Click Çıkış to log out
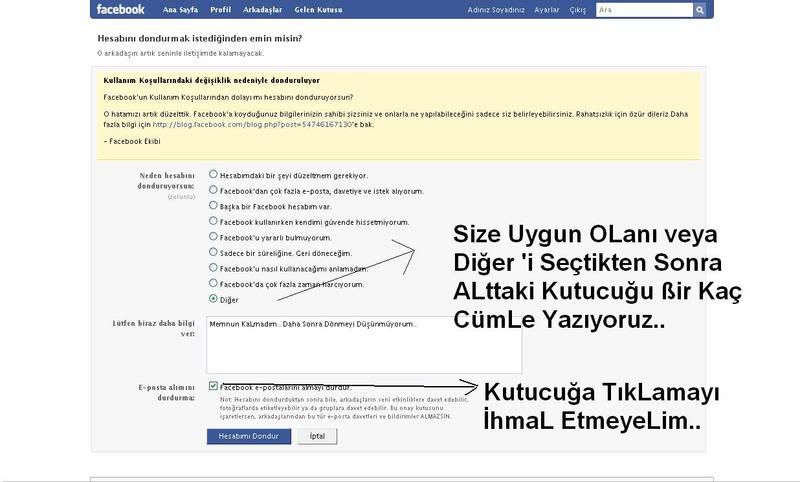This screenshot has width=800, height=482. [x=578, y=10]
